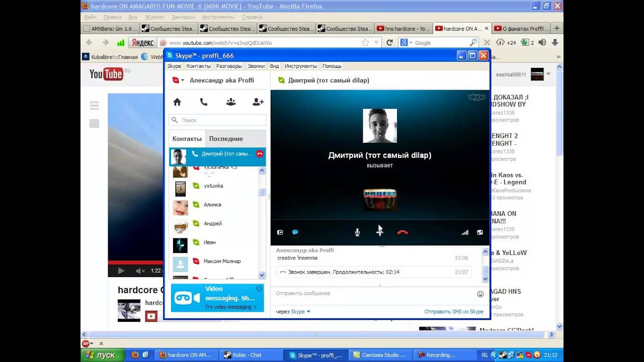This screenshot has height=362, width=644.
Task: Click the search magnifier in Skype
Action: pyautogui.click(x=175, y=120)
